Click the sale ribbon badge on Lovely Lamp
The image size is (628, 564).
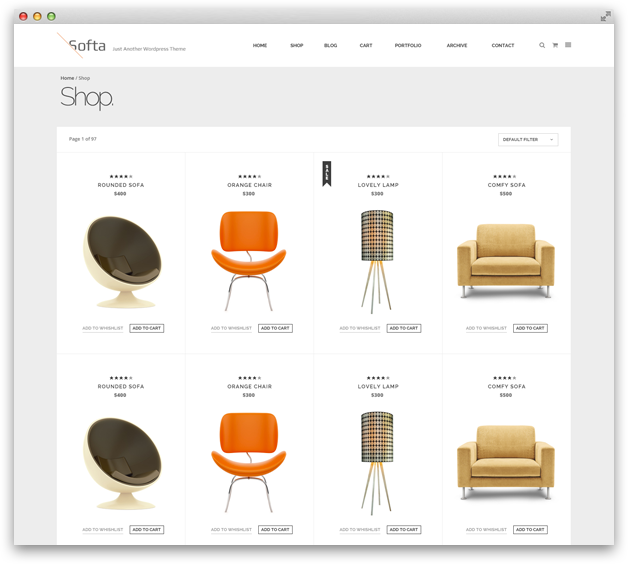327,173
